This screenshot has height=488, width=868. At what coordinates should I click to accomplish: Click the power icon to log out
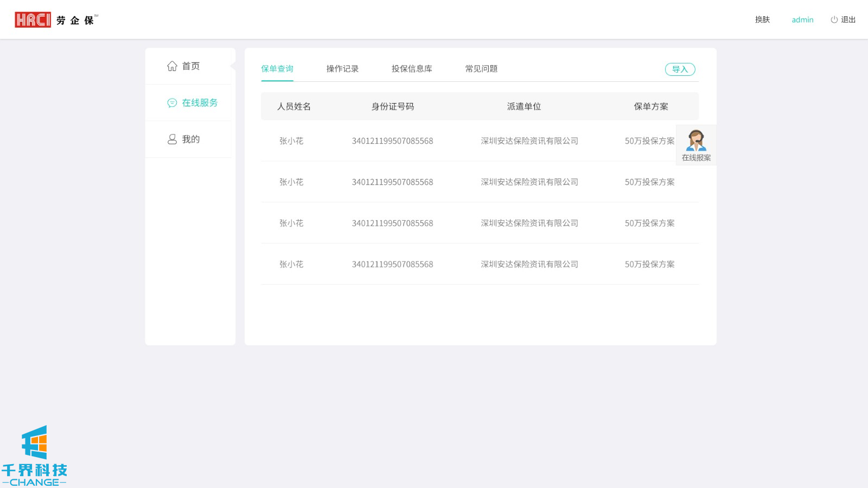click(834, 20)
